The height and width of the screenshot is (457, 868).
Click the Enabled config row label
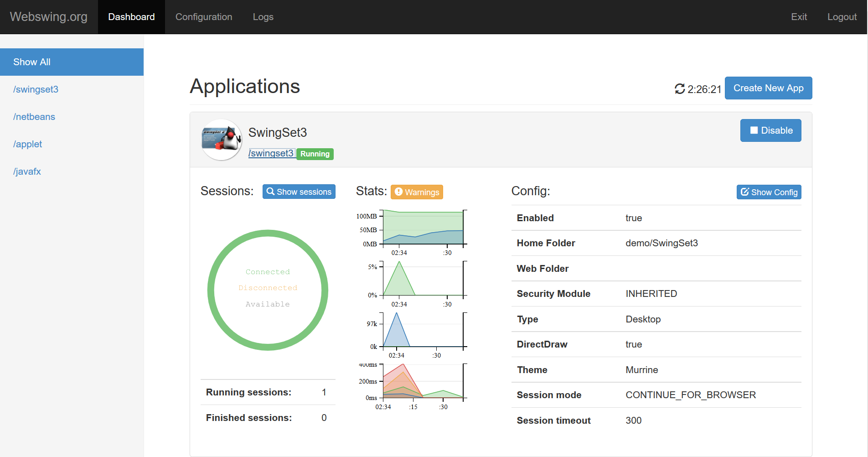[x=535, y=218]
